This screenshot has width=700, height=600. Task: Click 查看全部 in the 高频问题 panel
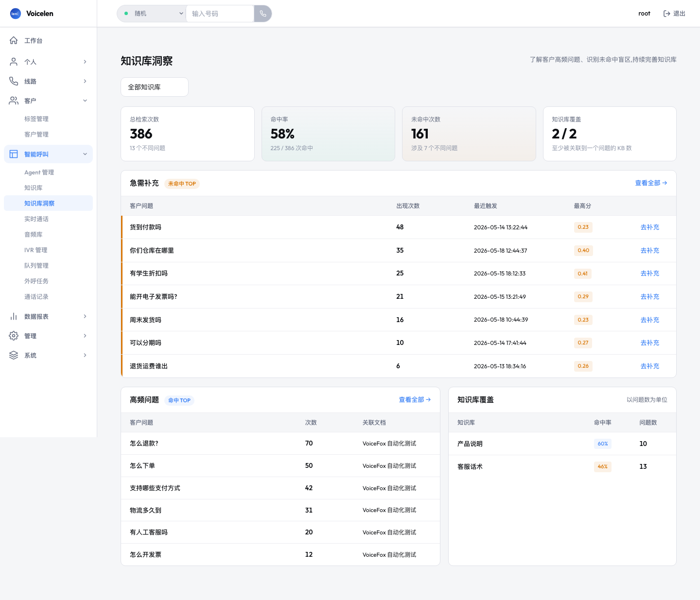(415, 400)
